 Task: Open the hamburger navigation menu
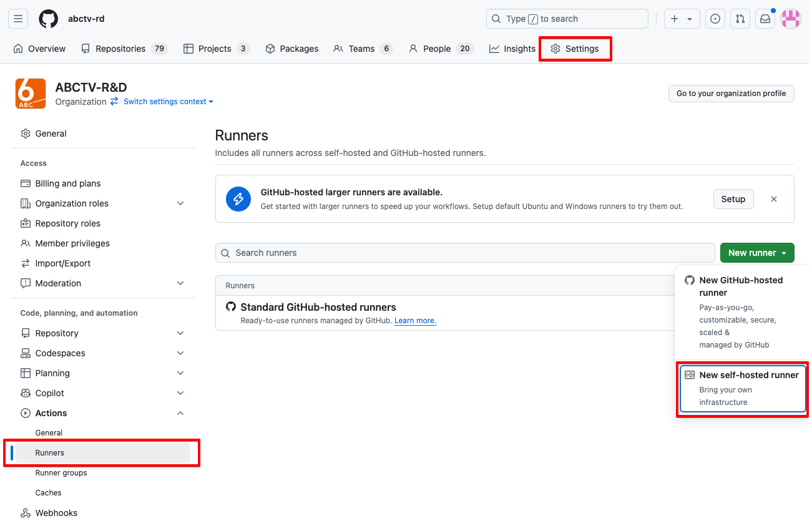click(18, 19)
